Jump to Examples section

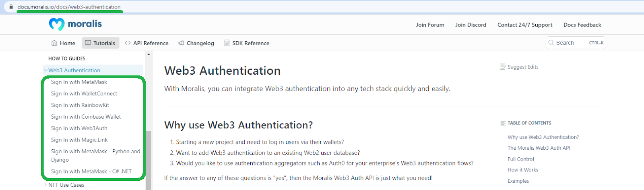point(518,181)
